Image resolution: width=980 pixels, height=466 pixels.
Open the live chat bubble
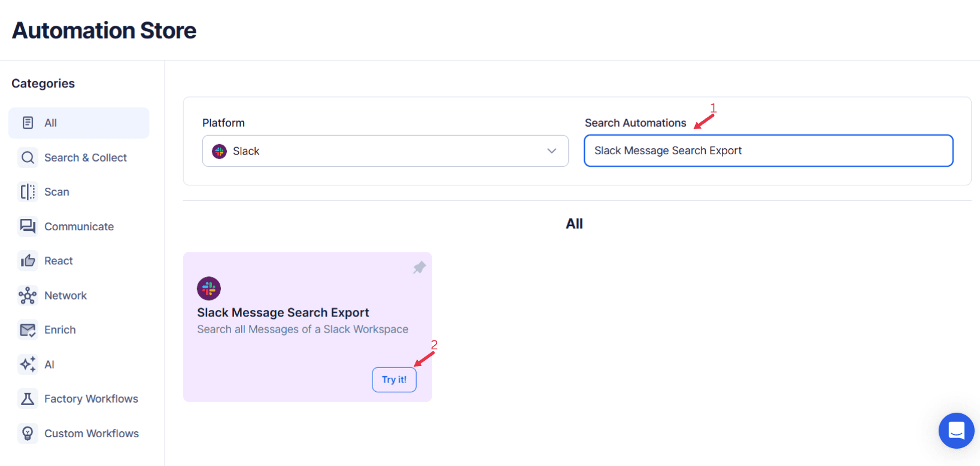coord(956,431)
